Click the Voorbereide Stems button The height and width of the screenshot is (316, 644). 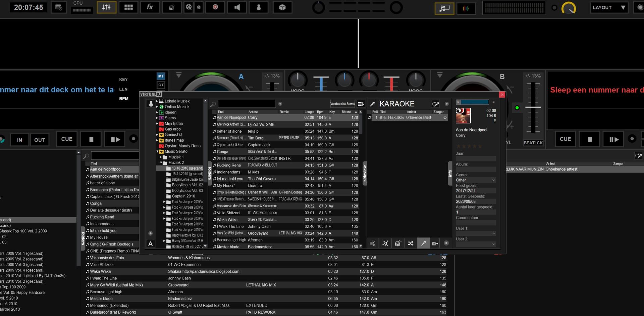pos(342,104)
